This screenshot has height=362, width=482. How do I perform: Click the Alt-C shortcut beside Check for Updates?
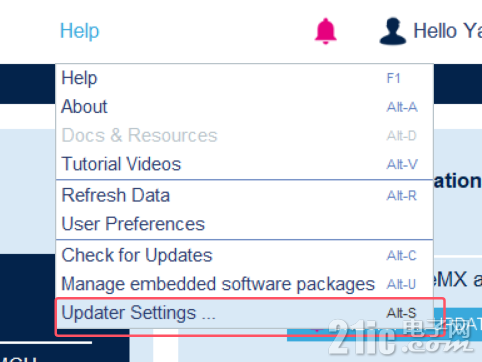pyautogui.click(x=401, y=256)
